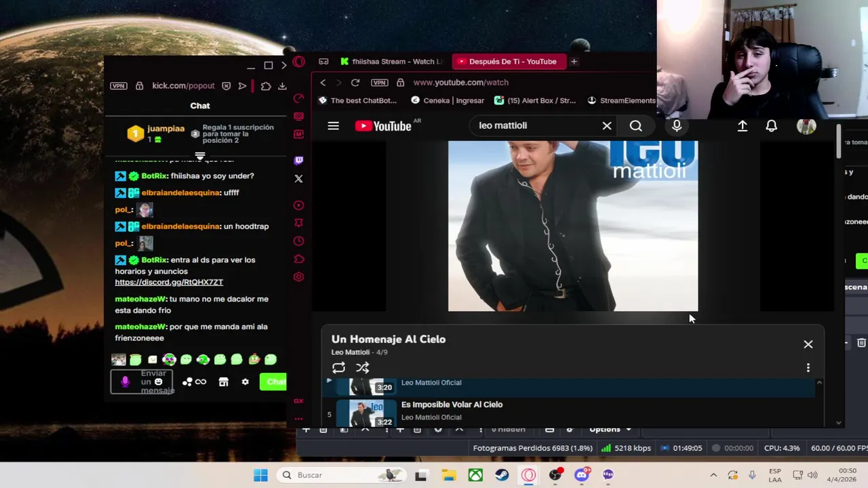Screen dimensions: 868x488
Task: Open Discord from the taskbar
Action: tap(581, 475)
